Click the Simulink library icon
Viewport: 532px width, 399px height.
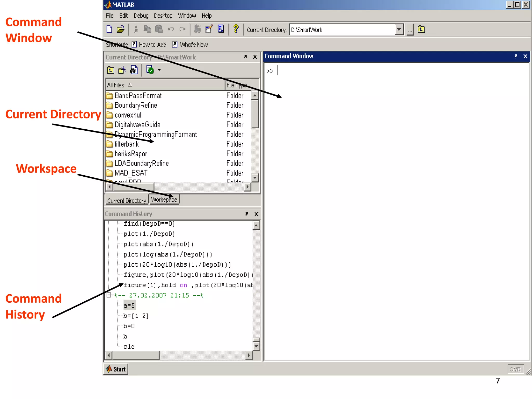(197, 29)
